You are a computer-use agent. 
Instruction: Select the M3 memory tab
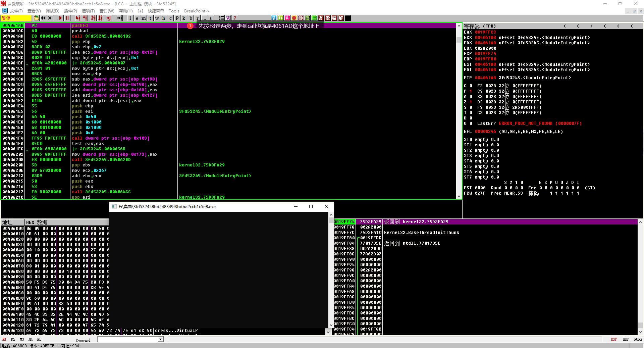[x=22, y=339]
